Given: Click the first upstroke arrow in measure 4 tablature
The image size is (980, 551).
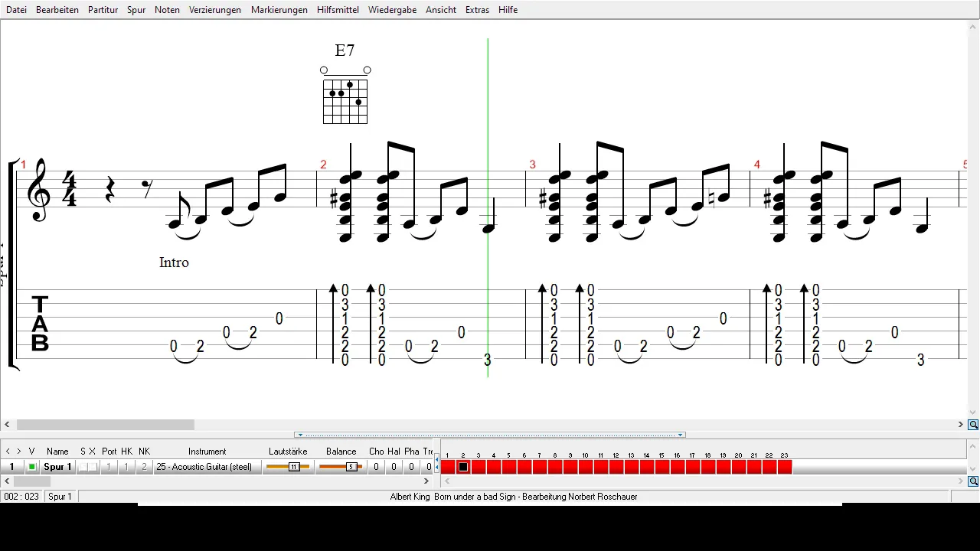Looking at the screenshot, I should click(x=766, y=324).
